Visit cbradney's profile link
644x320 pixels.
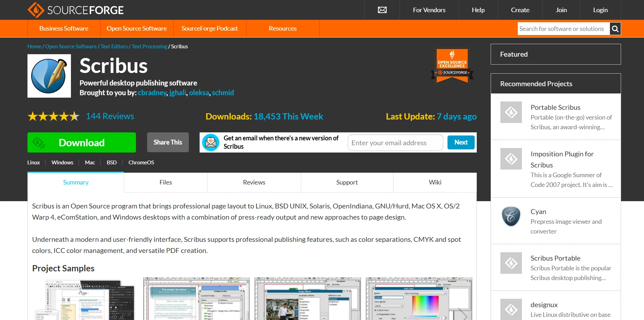tap(152, 93)
